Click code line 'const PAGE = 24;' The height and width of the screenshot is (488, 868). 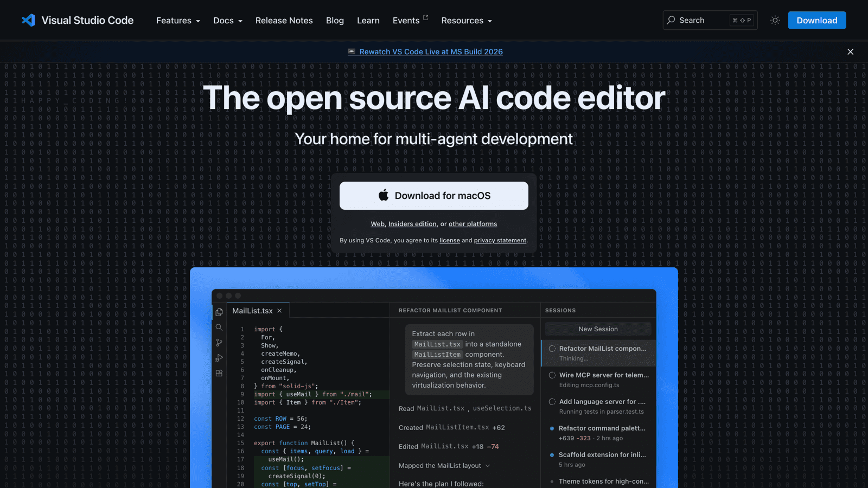[x=283, y=427]
